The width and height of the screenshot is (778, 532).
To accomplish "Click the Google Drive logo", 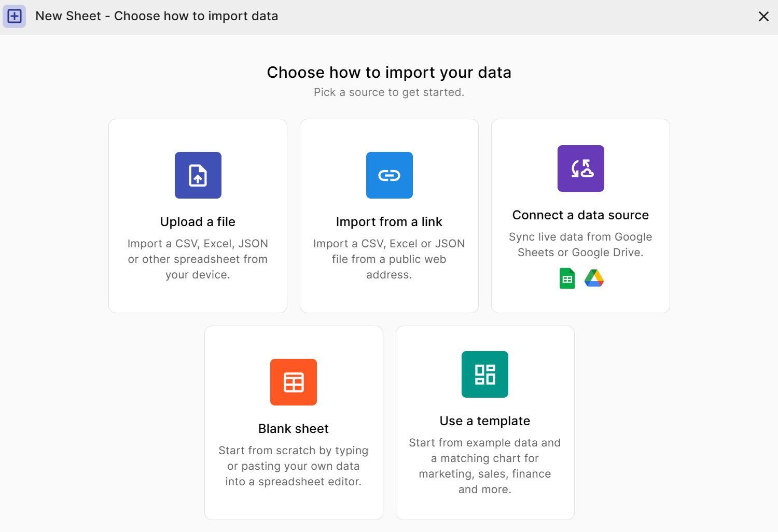I will point(594,278).
